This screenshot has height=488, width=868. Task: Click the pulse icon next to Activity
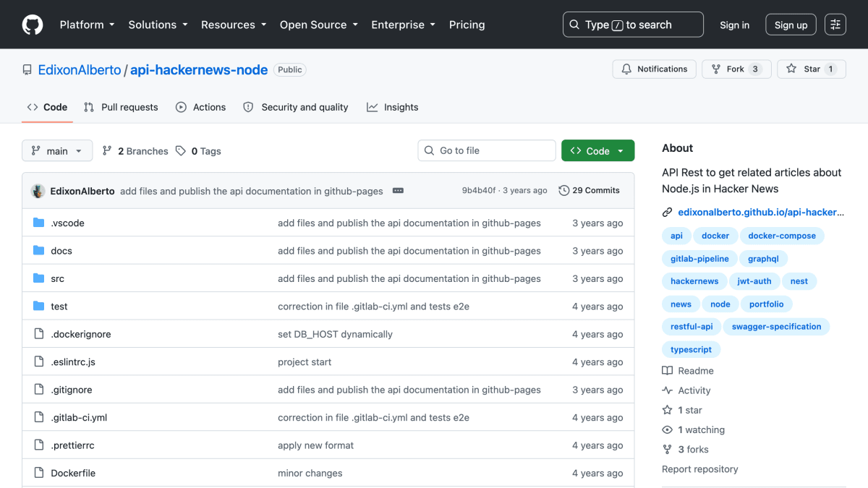point(667,390)
